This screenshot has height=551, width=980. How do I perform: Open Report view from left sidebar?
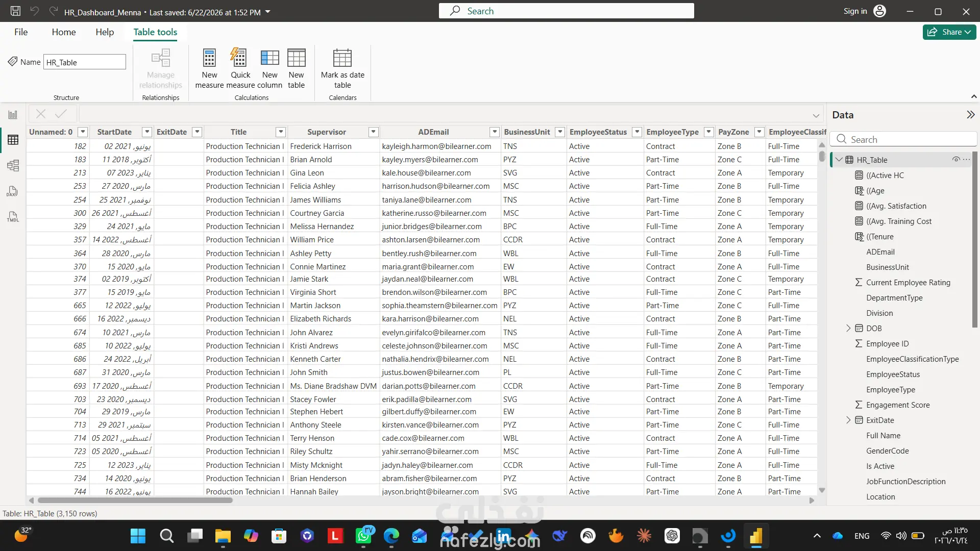pos(13,115)
